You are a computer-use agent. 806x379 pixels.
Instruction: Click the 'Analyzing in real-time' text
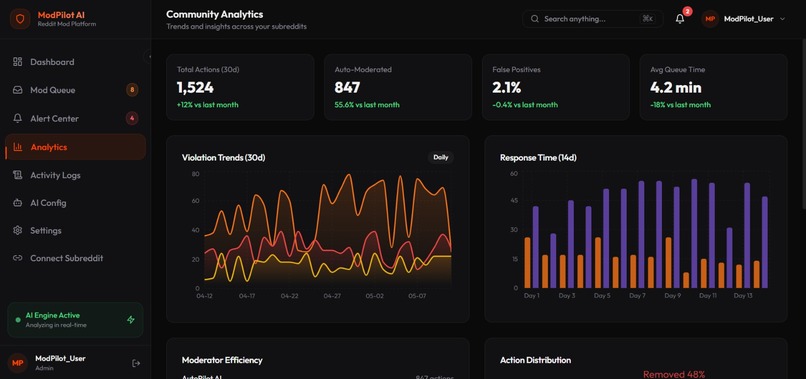pyautogui.click(x=56, y=325)
